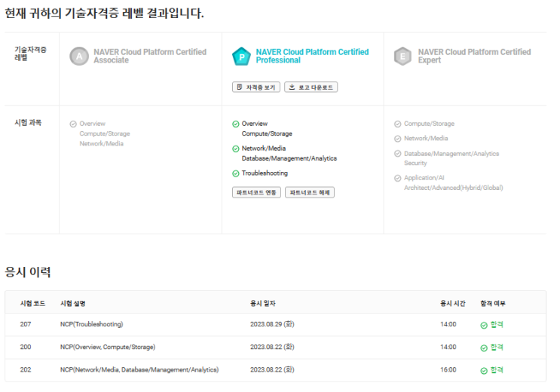Viewport: 560px width, 392px height.
Task: Click the Expert level E badge icon
Action: point(402,56)
